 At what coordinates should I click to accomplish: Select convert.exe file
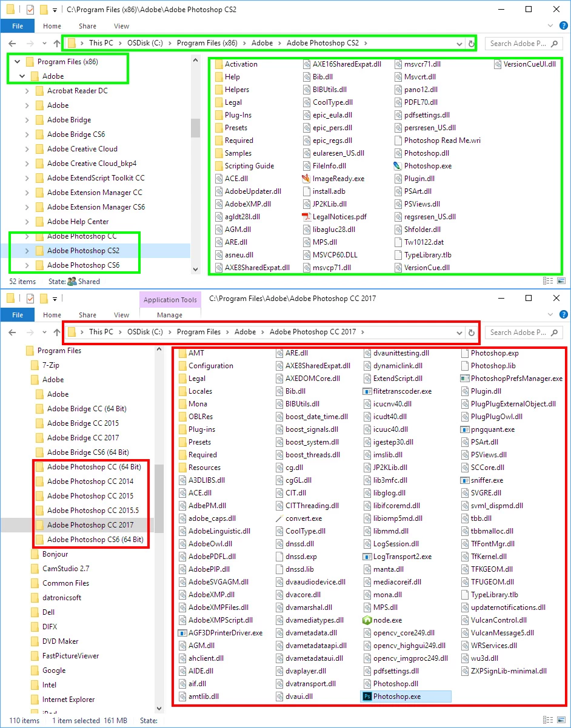[x=298, y=518]
